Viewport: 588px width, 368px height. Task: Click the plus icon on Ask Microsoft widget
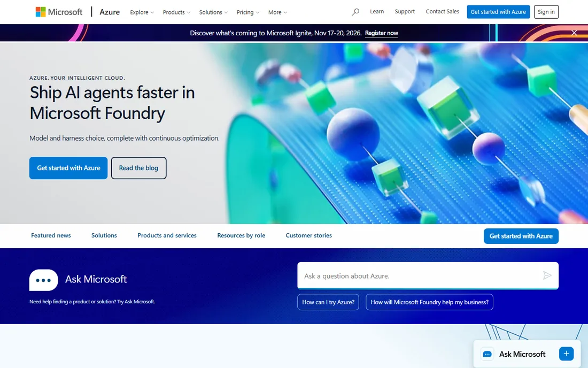point(566,354)
